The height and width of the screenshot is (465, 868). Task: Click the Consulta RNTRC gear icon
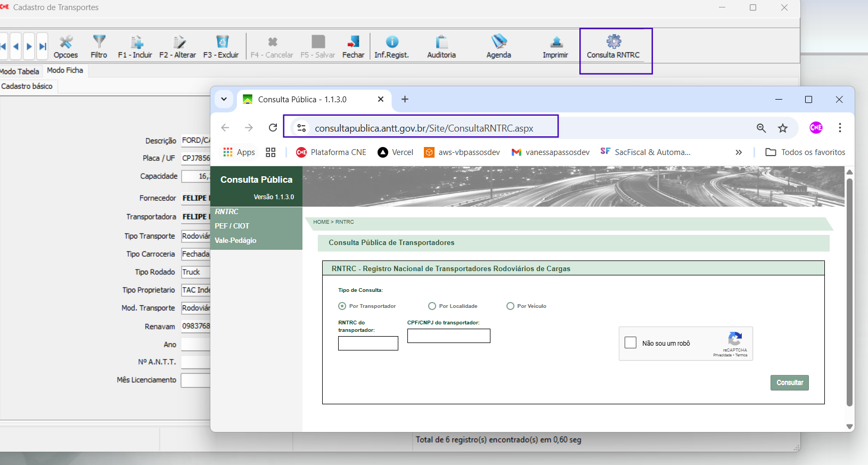pyautogui.click(x=613, y=42)
